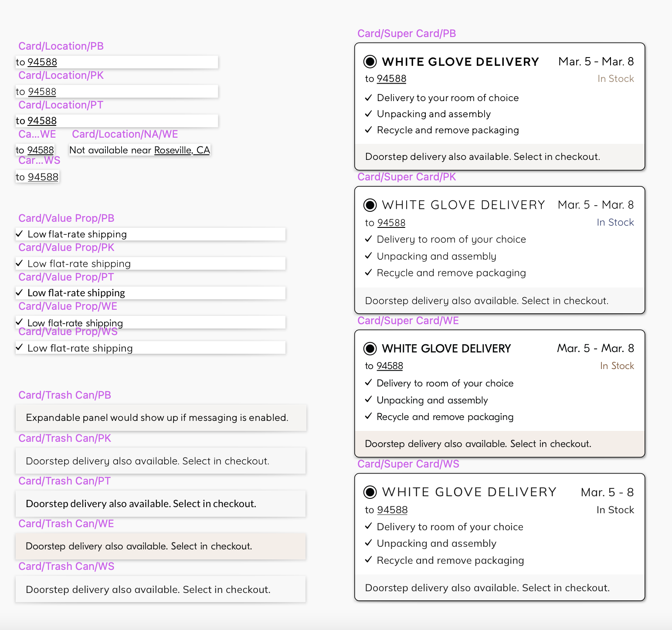This screenshot has height=630, width=672.
Task: Click checkmark icon in Card/Value Prop/WS row
Action: pyautogui.click(x=19, y=347)
